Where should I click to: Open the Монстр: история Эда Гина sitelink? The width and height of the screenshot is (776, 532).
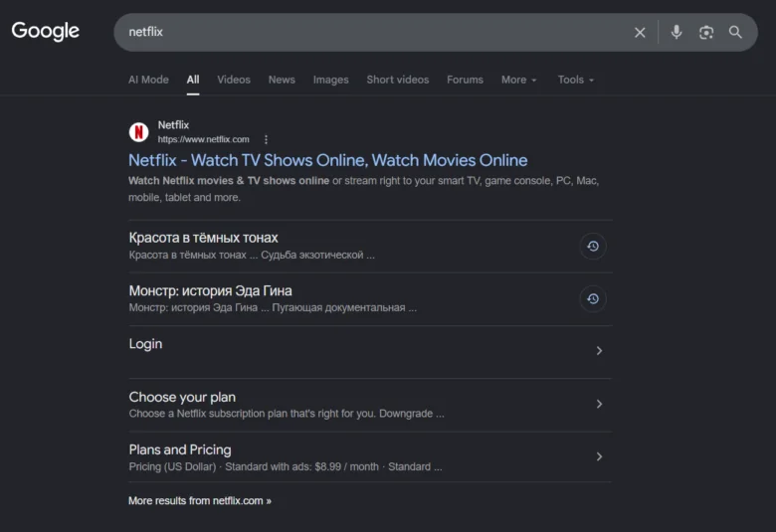pos(210,290)
